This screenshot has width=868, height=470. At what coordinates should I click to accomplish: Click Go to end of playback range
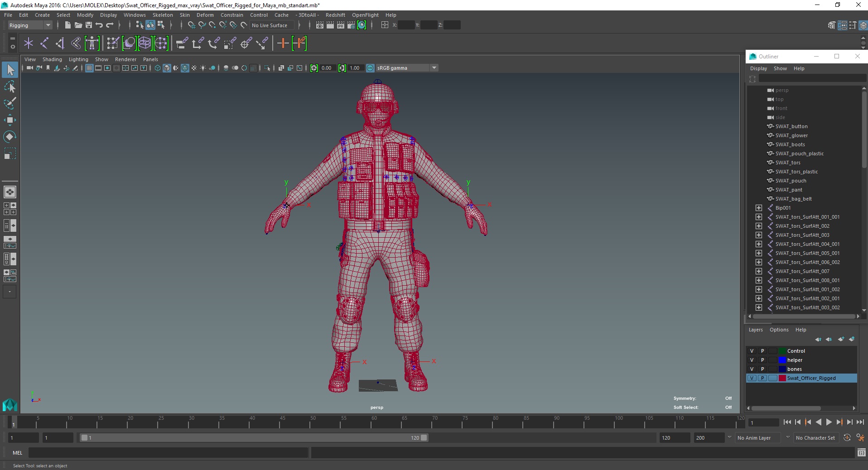860,422
